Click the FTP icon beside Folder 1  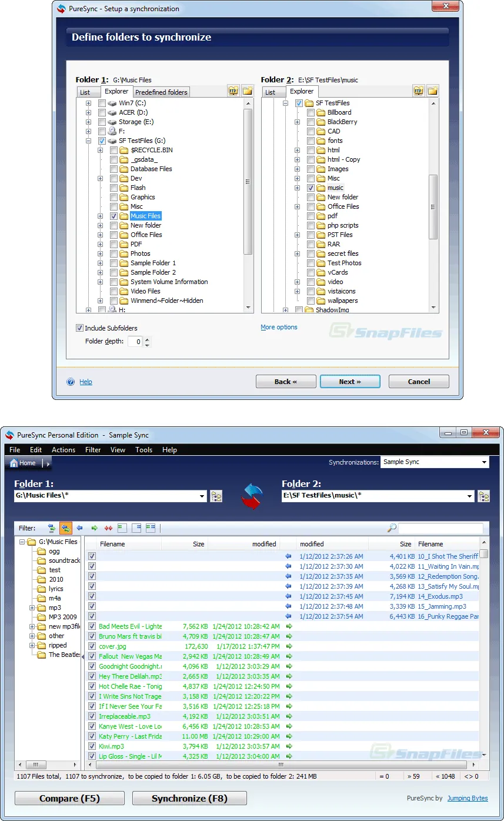[x=233, y=91]
